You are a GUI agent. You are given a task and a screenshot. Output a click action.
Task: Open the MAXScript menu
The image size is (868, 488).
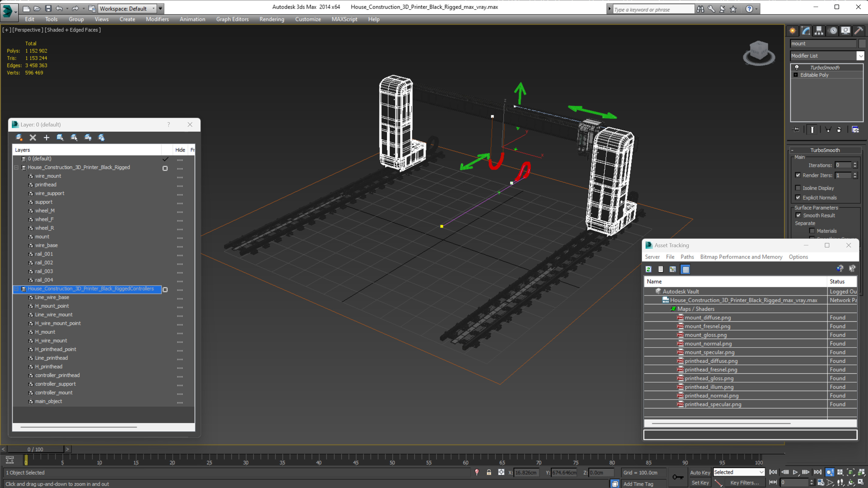[x=344, y=19]
